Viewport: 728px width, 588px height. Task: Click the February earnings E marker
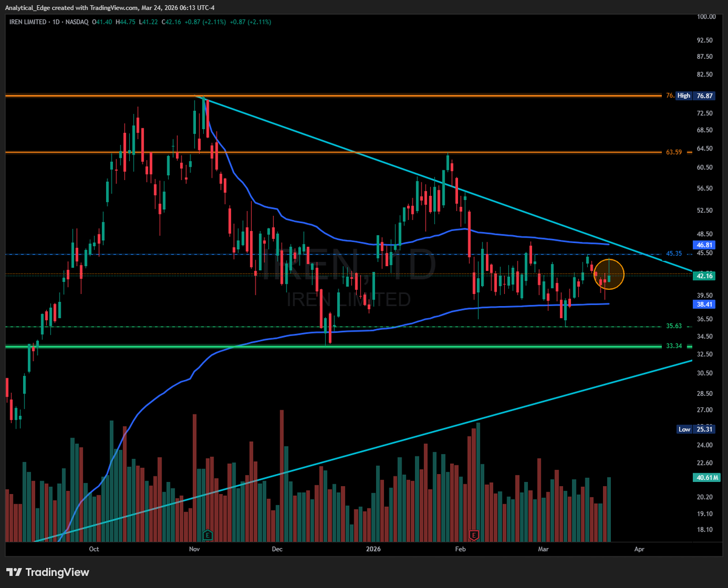(473, 535)
